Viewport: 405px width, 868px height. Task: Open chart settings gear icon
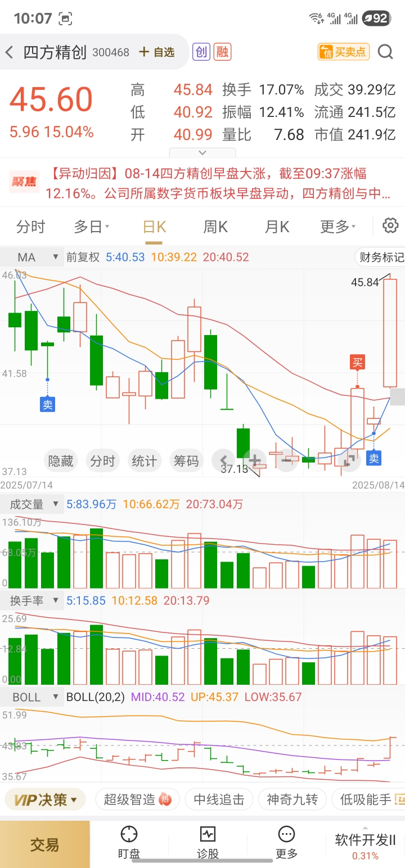[x=390, y=226]
